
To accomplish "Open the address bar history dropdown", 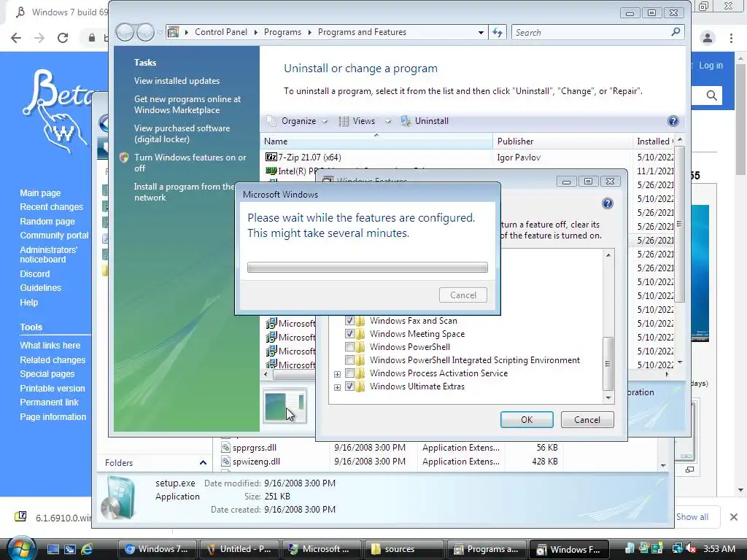I will point(481,32).
